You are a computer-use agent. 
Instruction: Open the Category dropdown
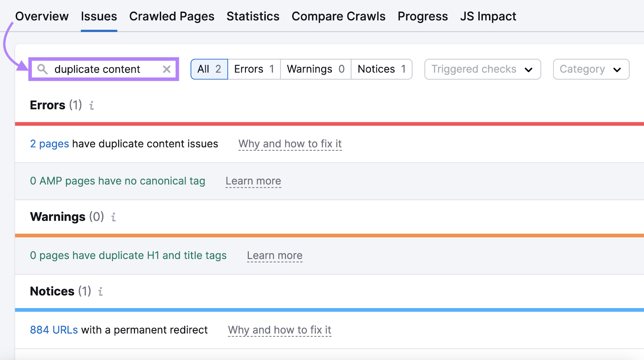click(x=590, y=69)
